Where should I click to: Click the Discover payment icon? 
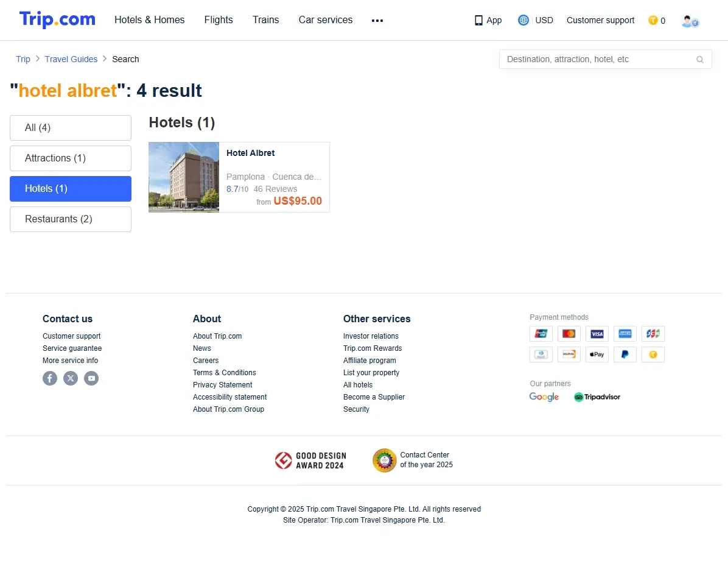569,355
